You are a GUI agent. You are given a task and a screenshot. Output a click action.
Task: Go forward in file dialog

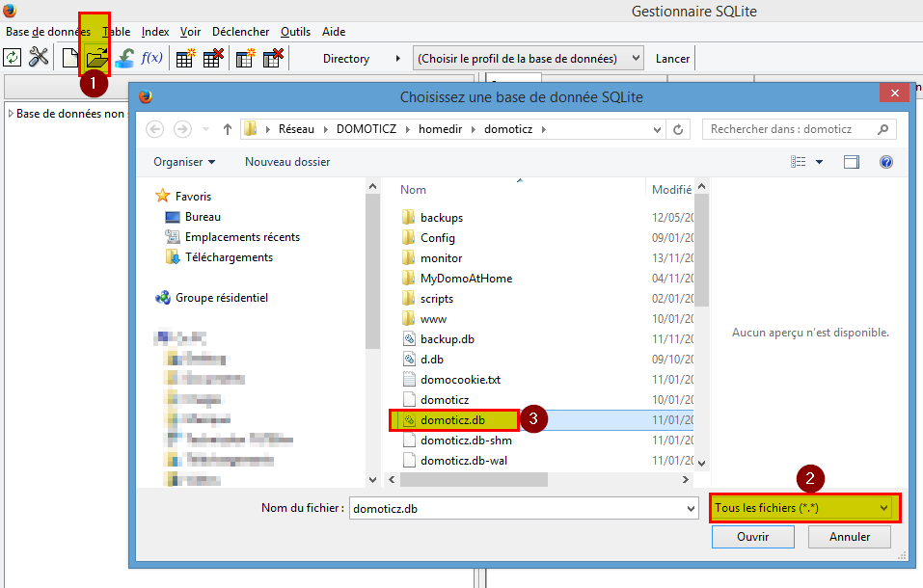(x=182, y=129)
